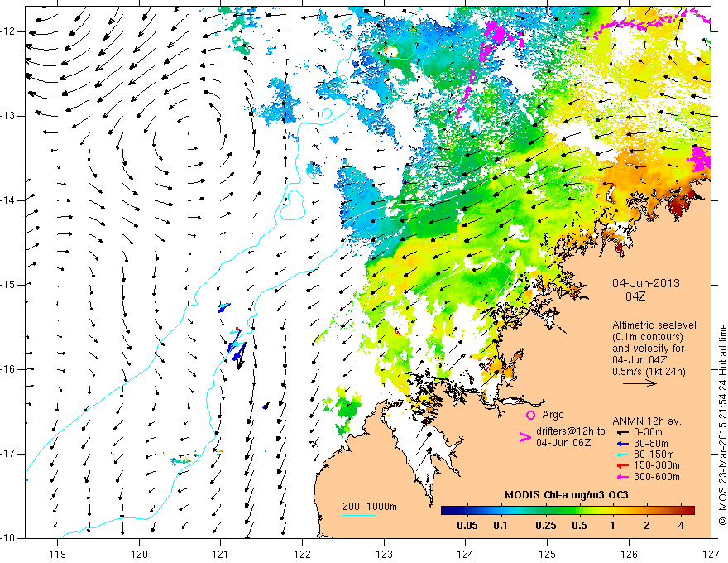Click longitude axis label 121
Screen dimensions: 728x563
(x=221, y=554)
